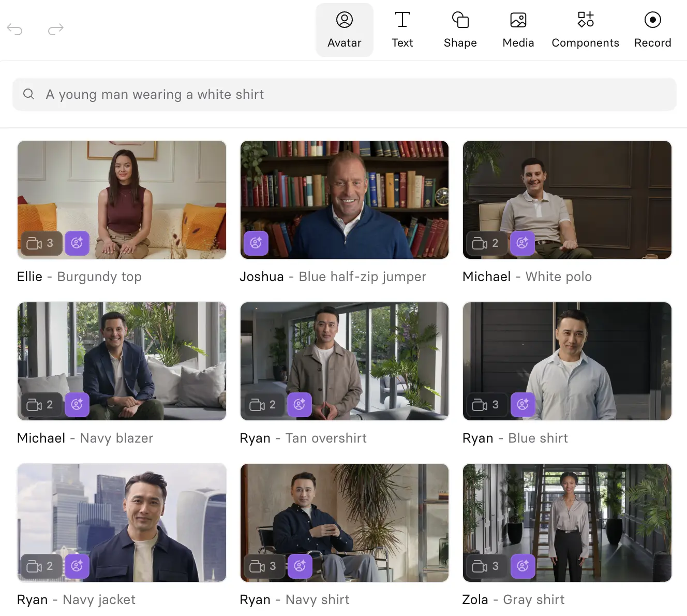Select Zola Gray shirt avatar thumbnail

pos(567,523)
